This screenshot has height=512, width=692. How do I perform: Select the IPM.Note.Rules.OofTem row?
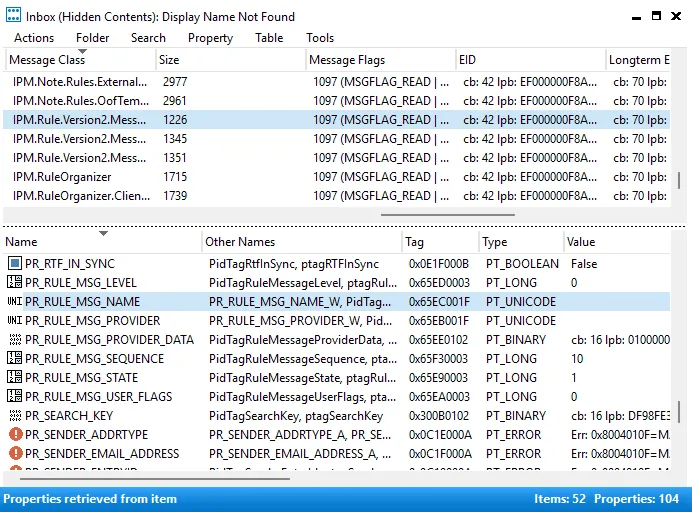(x=336, y=101)
